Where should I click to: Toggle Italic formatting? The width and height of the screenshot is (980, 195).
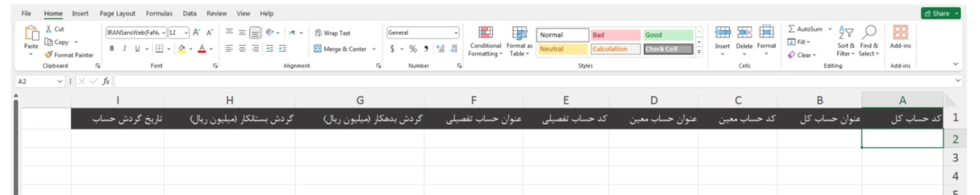(x=124, y=48)
